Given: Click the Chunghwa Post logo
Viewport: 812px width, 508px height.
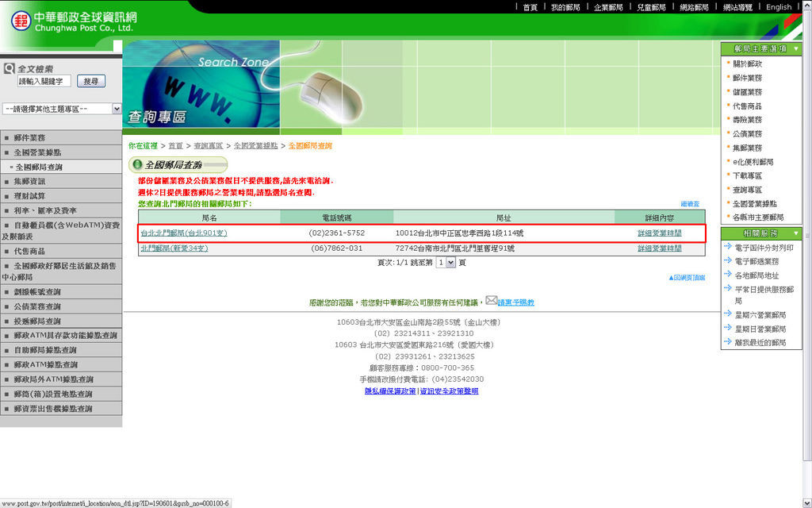Looking at the screenshot, I should 74,21.
